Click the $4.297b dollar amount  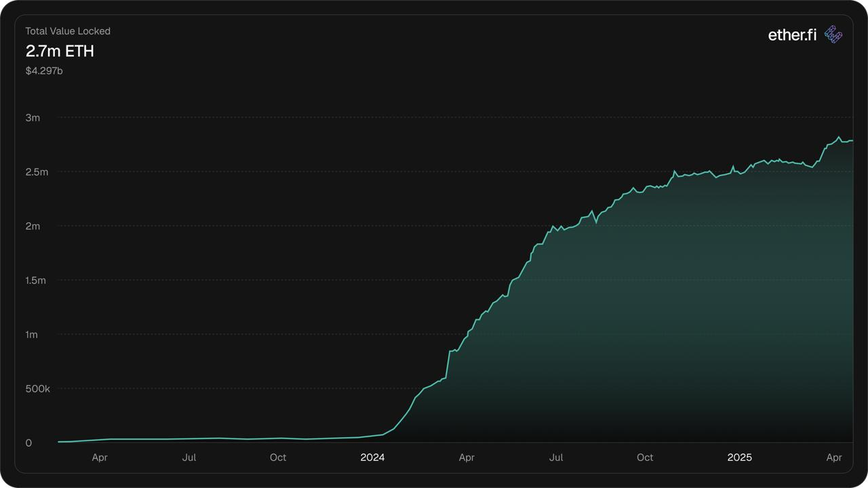point(44,70)
